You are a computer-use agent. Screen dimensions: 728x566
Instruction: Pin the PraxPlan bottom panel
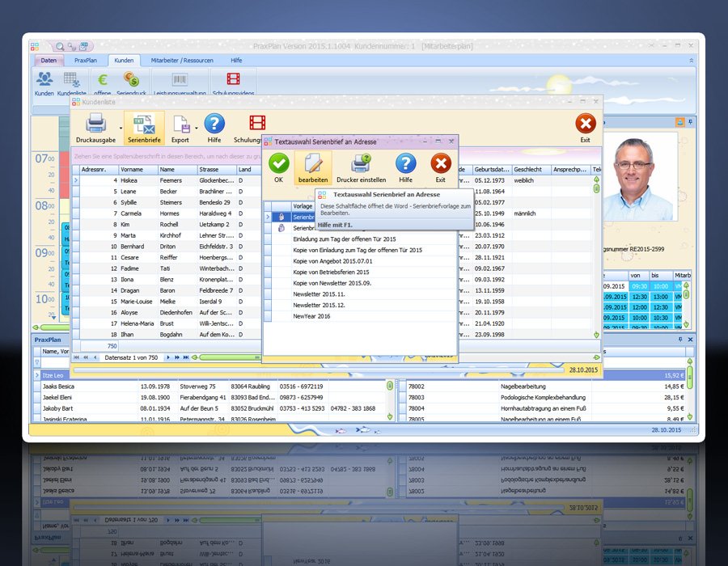coord(680,340)
